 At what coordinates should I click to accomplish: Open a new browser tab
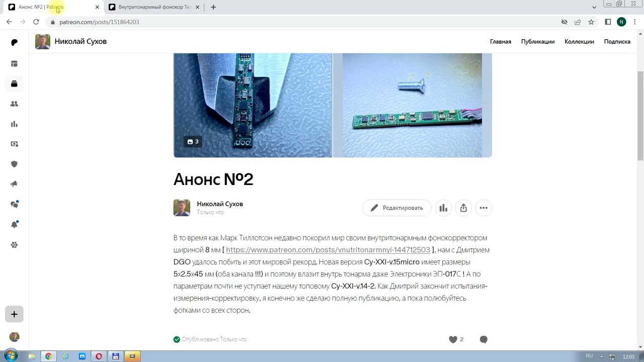click(x=213, y=7)
